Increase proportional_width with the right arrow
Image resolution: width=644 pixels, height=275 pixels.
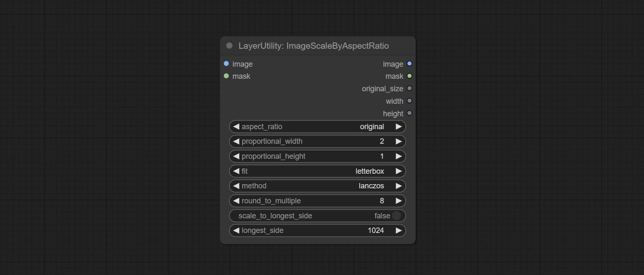coord(398,142)
